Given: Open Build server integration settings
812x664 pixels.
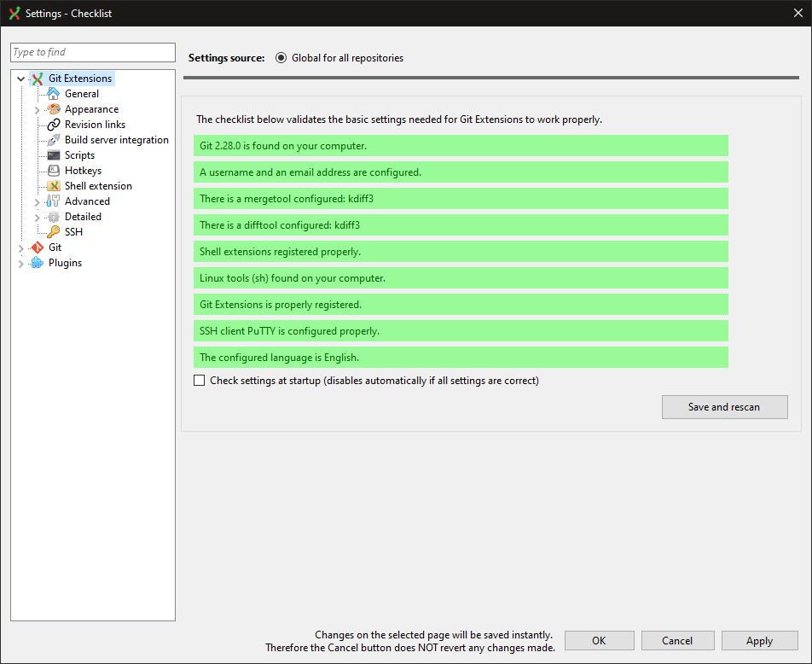Looking at the screenshot, I should coord(117,140).
